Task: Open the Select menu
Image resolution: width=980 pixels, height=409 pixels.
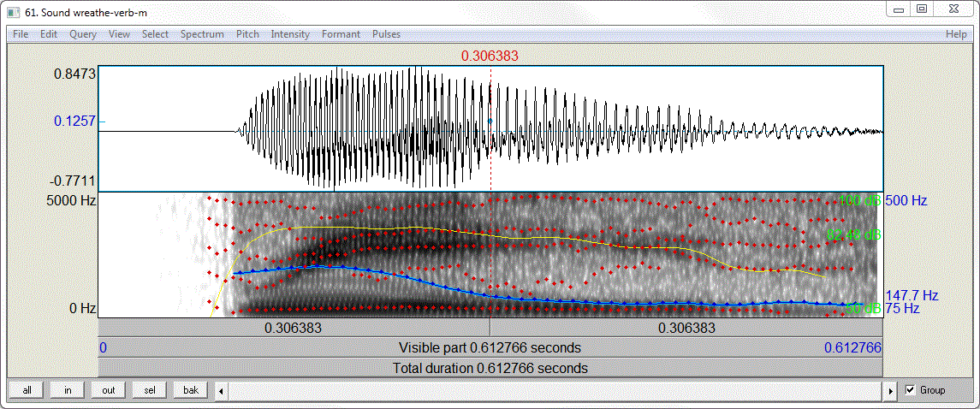Action: click(155, 34)
